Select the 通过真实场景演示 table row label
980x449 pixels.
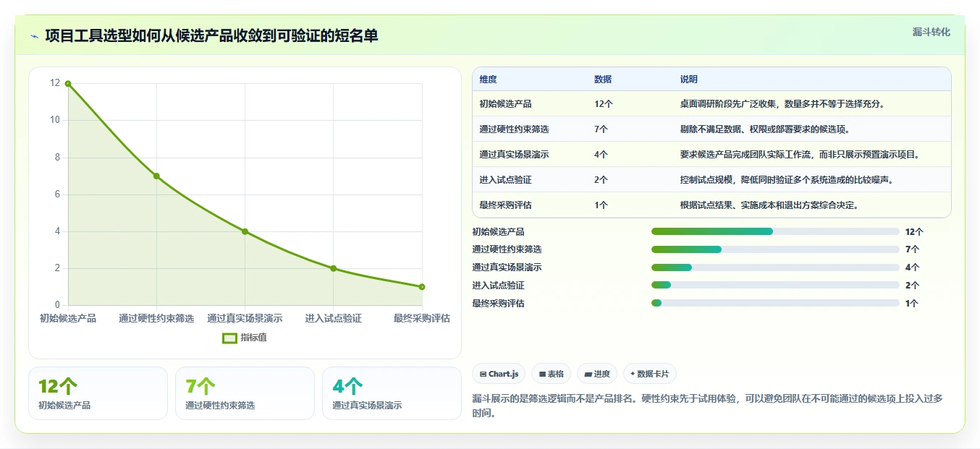click(x=514, y=155)
